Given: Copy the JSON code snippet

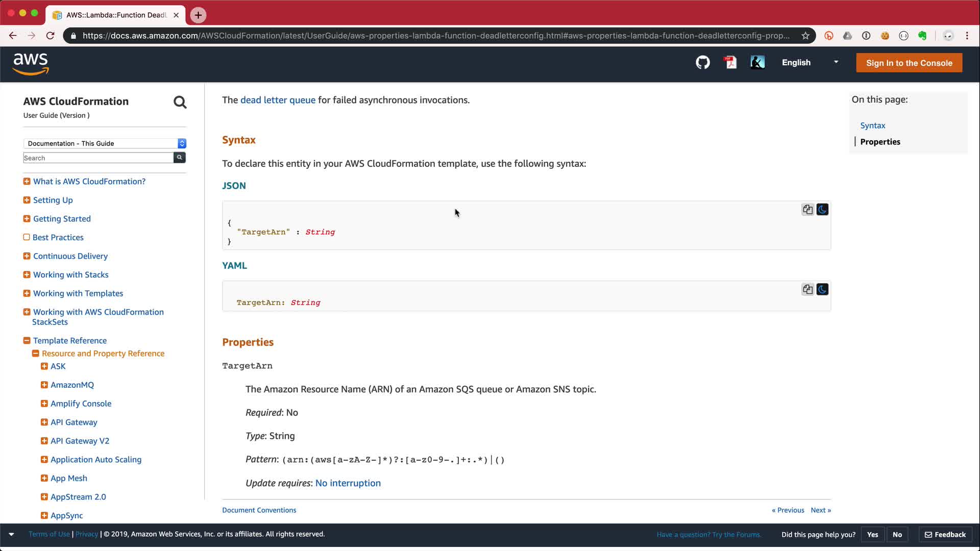Looking at the screenshot, I should tap(807, 210).
